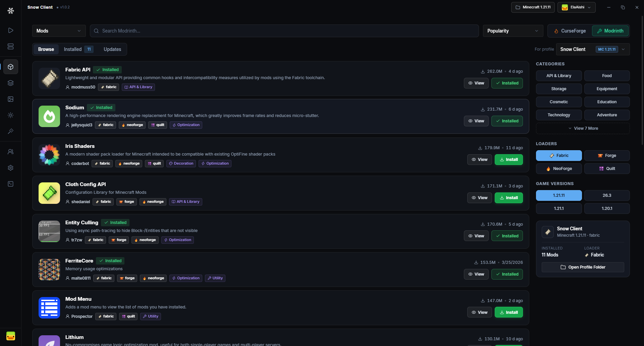Open the friends people icon in the sidebar

pyautogui.click(x=11, y=152)
